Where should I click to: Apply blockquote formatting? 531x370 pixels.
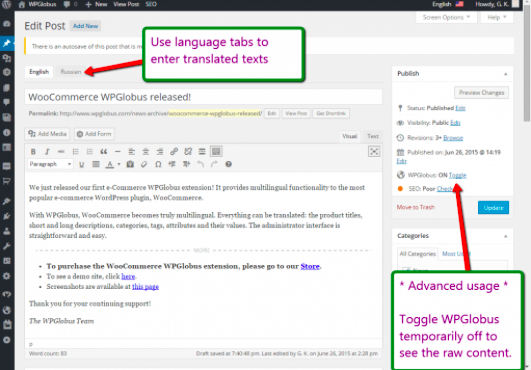pos(104,152)
